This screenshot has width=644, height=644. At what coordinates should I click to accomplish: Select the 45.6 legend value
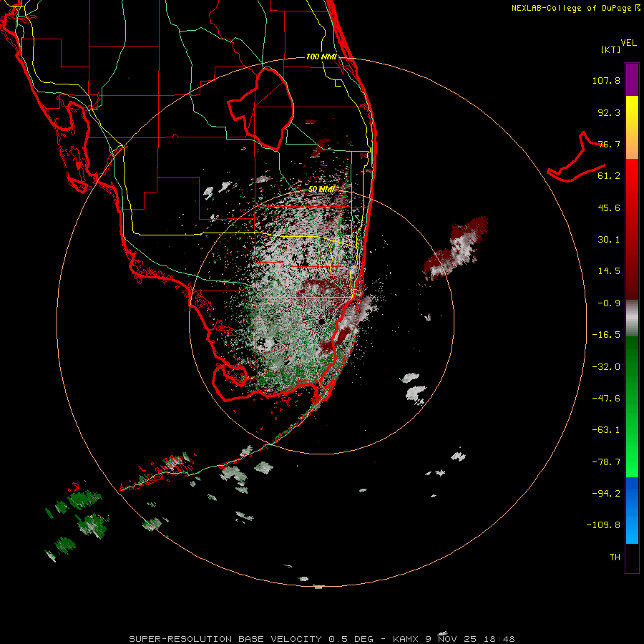tap(609, 208)
